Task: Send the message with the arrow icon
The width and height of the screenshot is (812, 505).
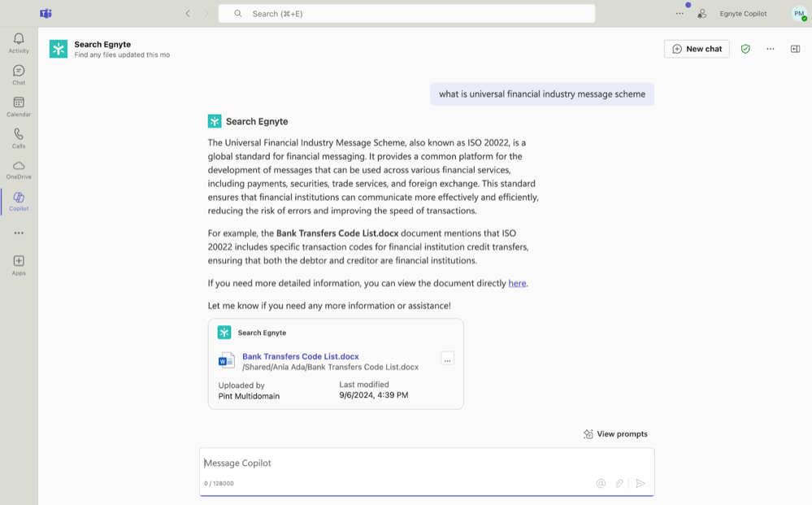Action: (640, 483)
